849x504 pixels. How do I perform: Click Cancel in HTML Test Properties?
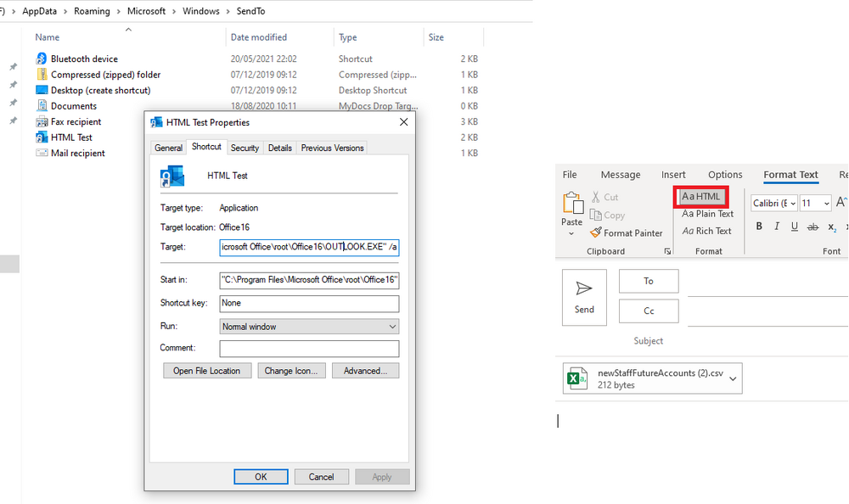click(x=321, y=477)
